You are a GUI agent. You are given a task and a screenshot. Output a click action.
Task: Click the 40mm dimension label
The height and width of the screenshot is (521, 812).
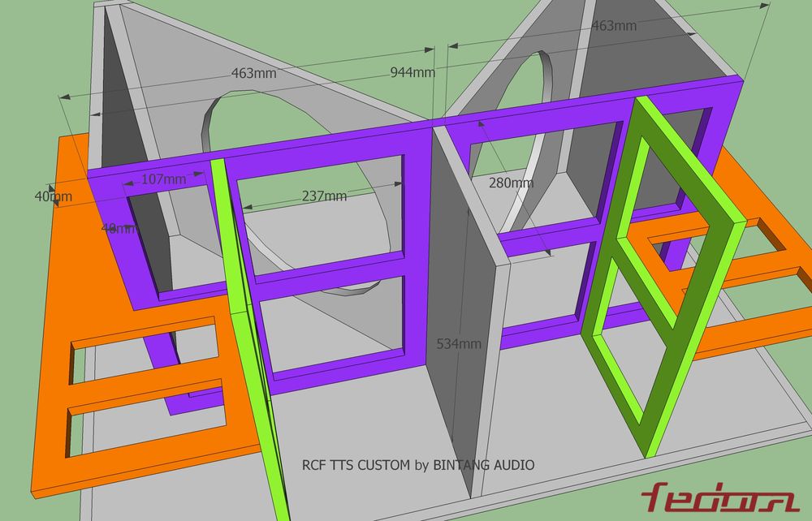click(x=53, y=196)
